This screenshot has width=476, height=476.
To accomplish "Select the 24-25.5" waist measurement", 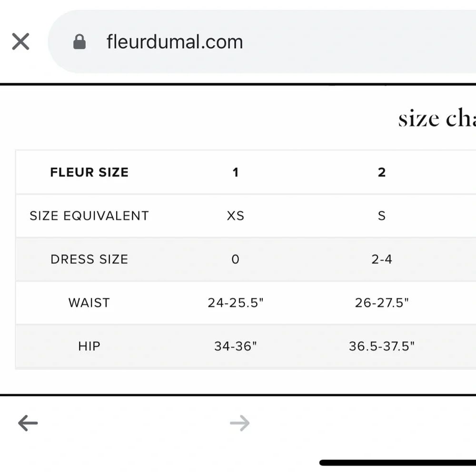I will [x=236, y=303].
